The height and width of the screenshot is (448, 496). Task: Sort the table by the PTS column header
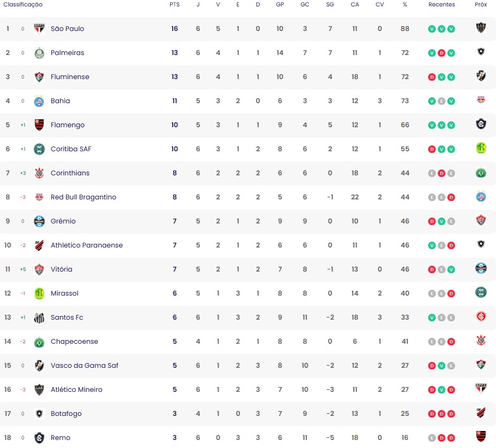click(x=174, y=4)
